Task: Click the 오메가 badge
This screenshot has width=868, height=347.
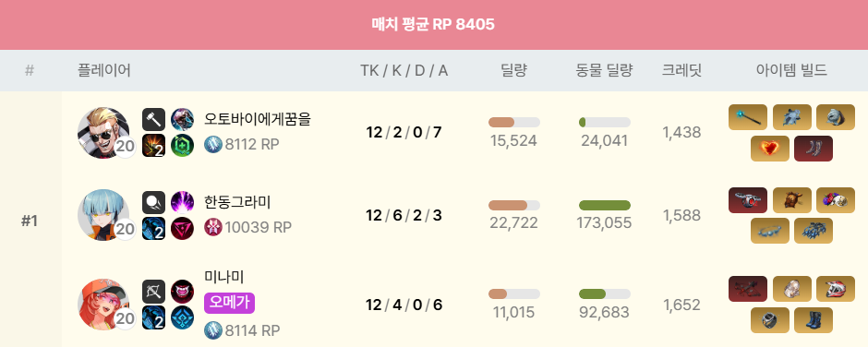Action: pyautogui.click(x=229, y=304)
